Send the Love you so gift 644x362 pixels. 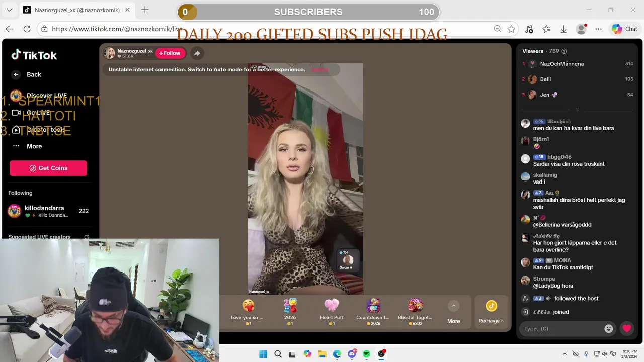point(248,312)
